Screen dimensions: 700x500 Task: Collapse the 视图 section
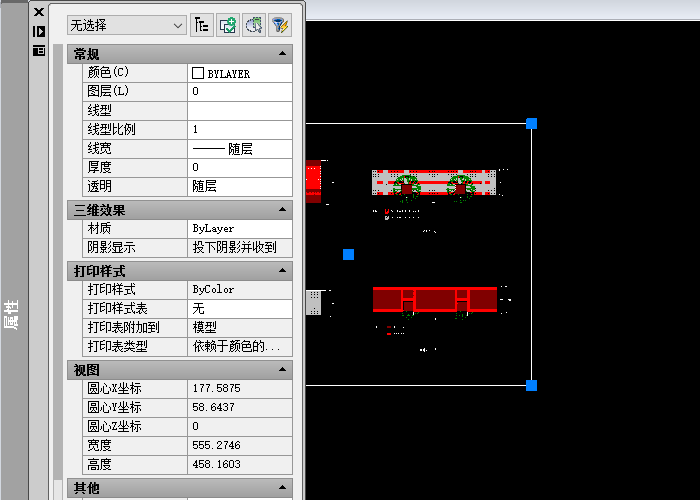283,370
